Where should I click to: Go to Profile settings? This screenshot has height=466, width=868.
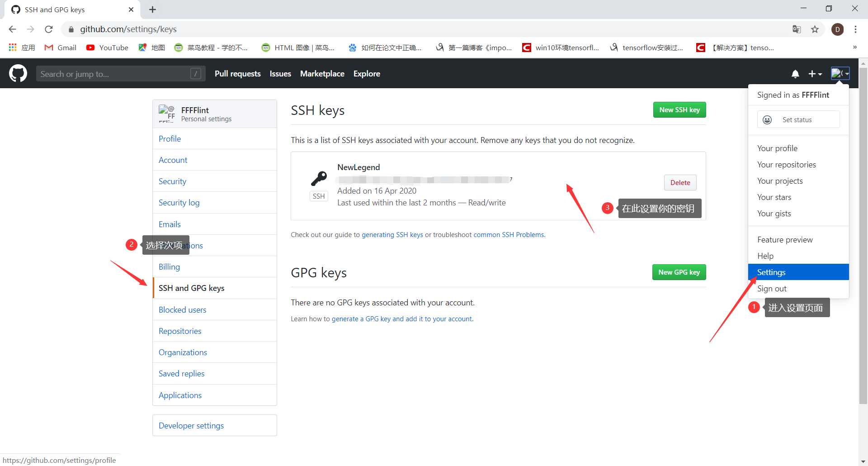tap(215, 139)
